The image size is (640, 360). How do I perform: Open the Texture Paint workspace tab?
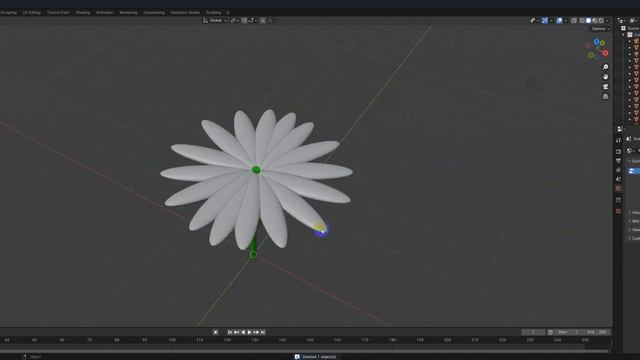pos(58,13)
